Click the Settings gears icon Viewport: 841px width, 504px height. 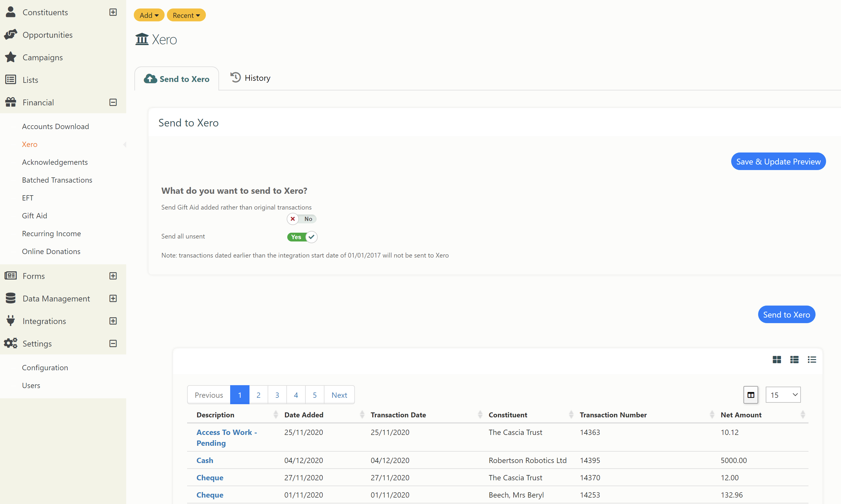(x=11, y=343)
